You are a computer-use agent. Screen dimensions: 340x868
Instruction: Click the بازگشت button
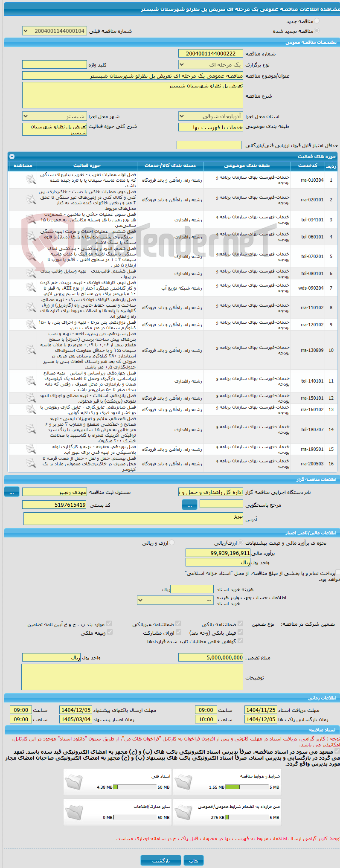[x=161, y=860]
